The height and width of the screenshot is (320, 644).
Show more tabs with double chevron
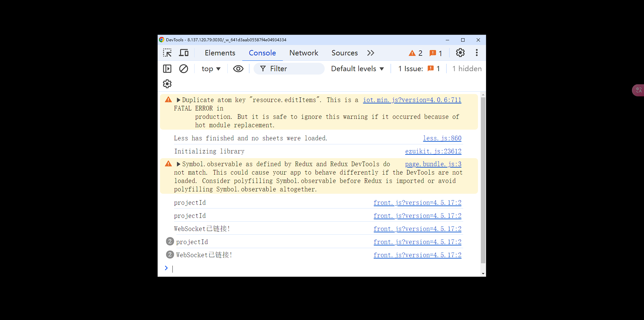[371, 53]
